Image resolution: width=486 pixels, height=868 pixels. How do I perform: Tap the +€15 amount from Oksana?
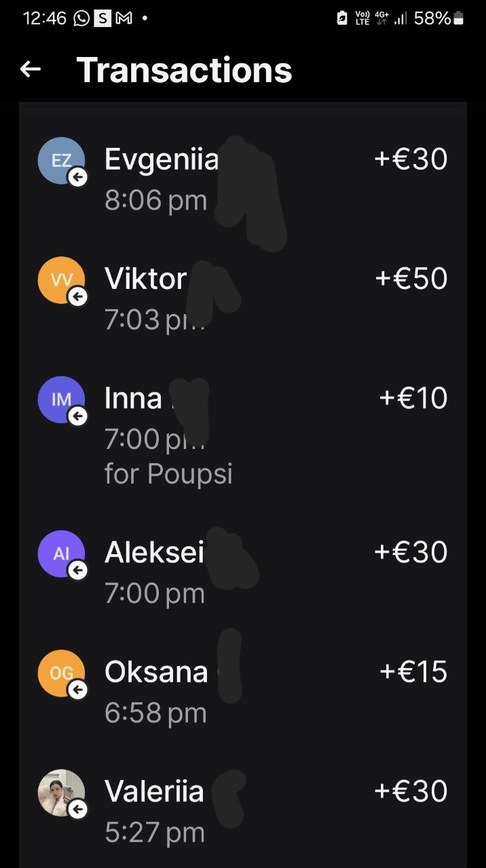tap(413, 672)
